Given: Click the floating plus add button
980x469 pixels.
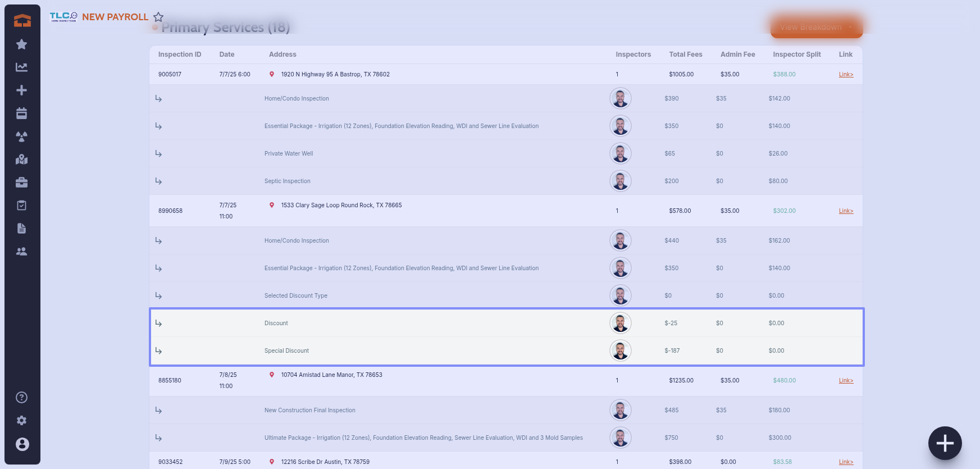Looking at the screenshot, I should click(945, 443).
